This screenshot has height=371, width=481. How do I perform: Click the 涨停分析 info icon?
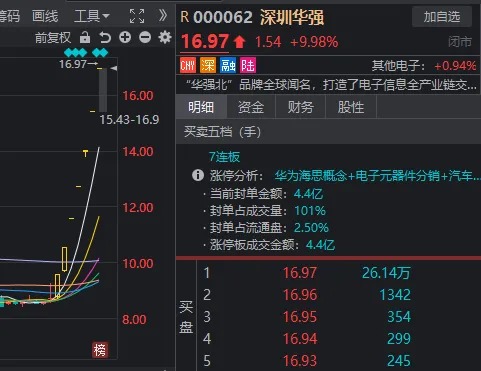click(198, 175)
